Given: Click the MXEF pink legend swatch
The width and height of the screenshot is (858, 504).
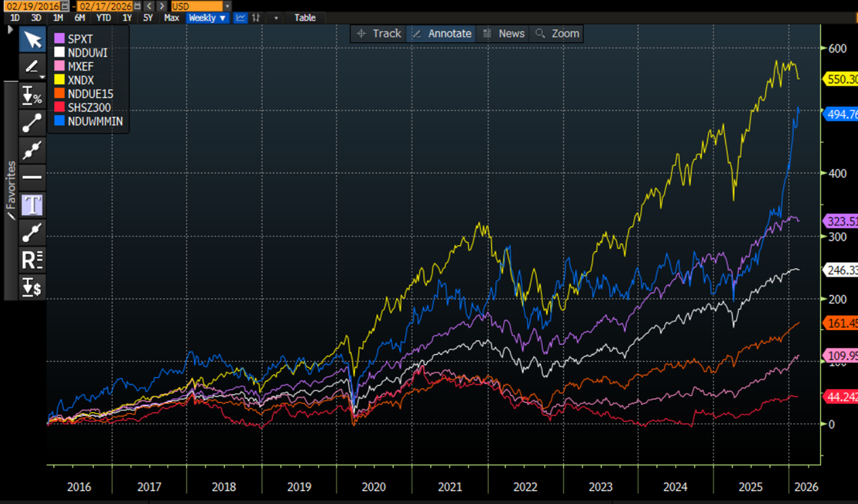Looking at the screenshot, I should (x=59, y=66).
